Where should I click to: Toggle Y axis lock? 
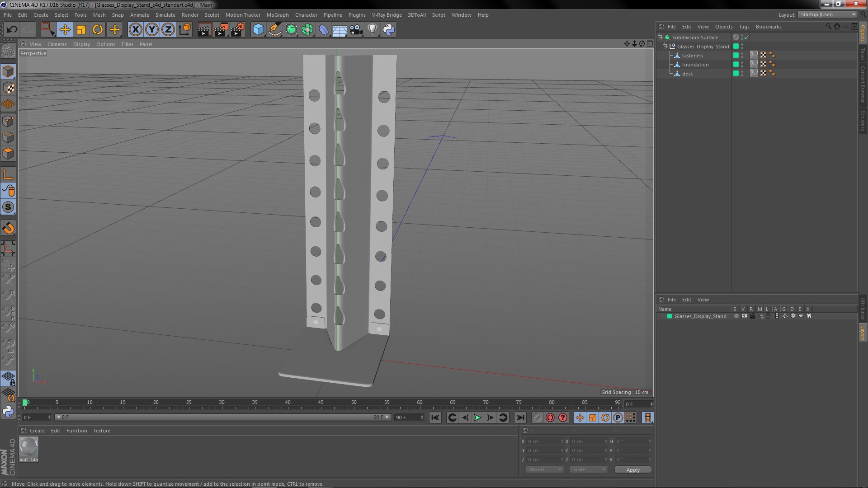pyautogui.click(x=152, y=30)
